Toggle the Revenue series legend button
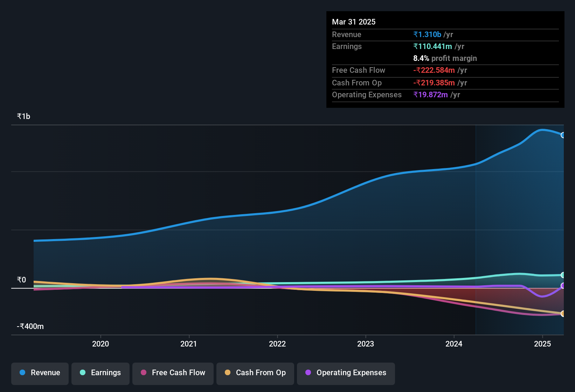The image size is (575, 392). coord(40,373)
